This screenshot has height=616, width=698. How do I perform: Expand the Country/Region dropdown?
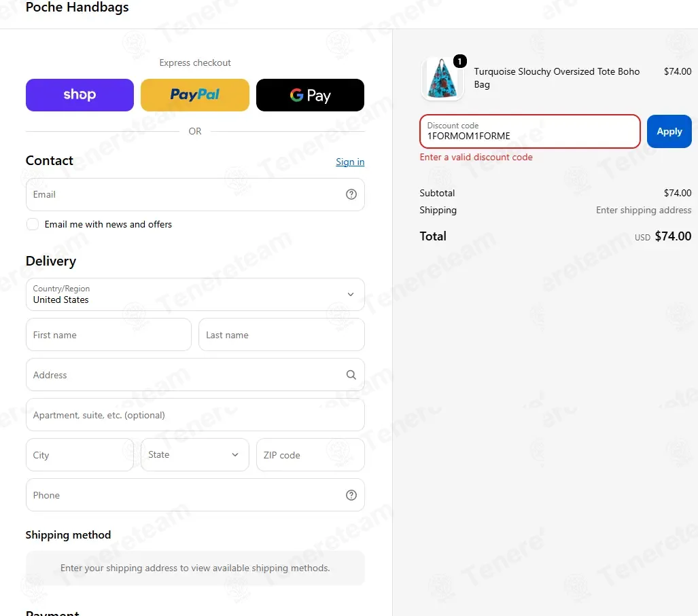[195, 295]
